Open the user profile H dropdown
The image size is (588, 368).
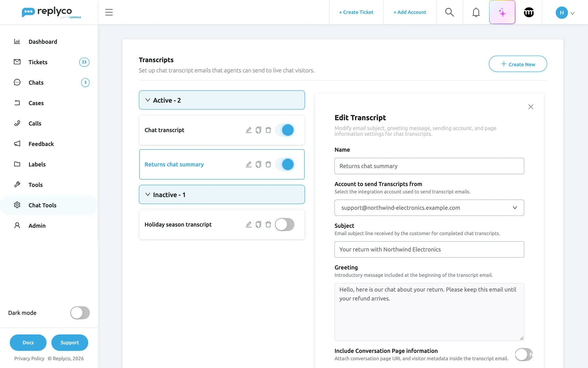(x=565, y=13)
